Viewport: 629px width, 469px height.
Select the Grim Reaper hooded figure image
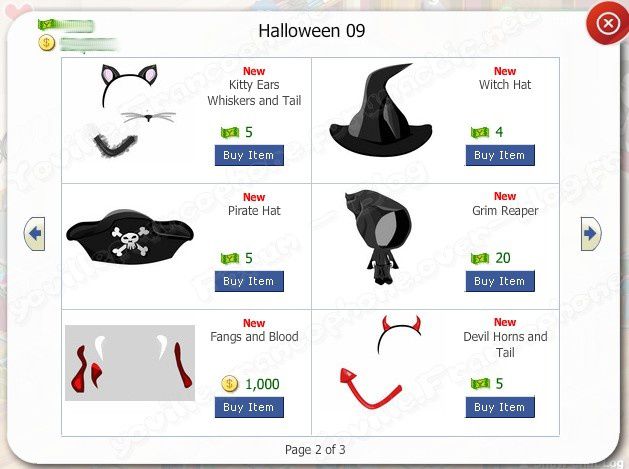pos(378,238)
